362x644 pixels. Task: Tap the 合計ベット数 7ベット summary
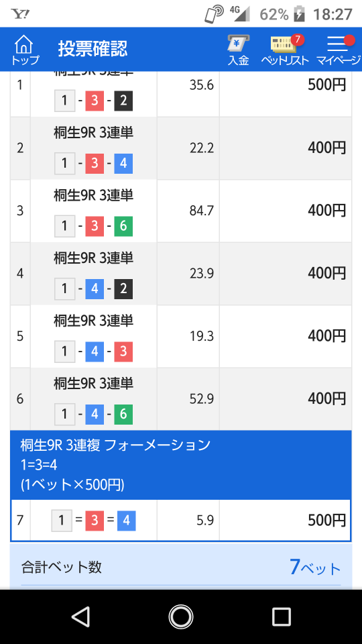(x=180, y=568)
